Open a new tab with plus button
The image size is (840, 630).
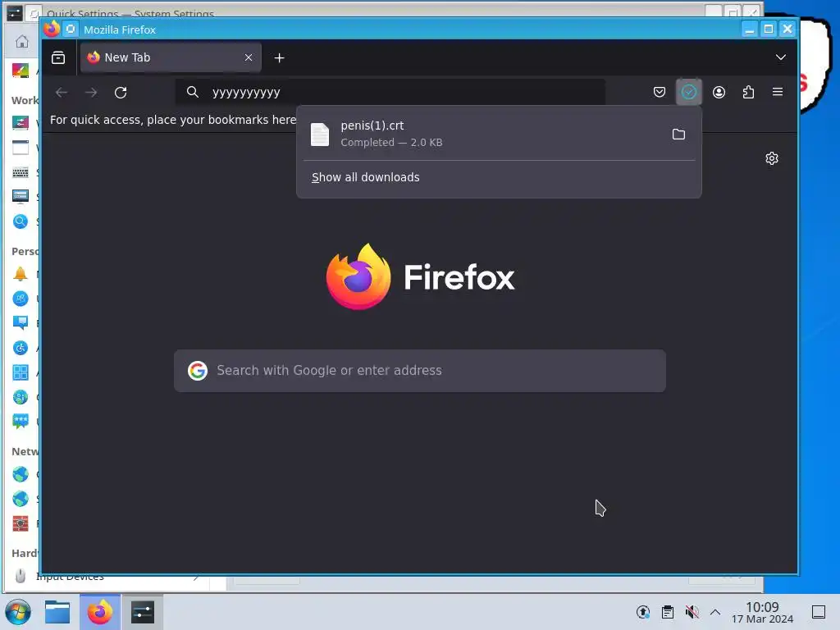pyautogui.click(x=279, y=57)
